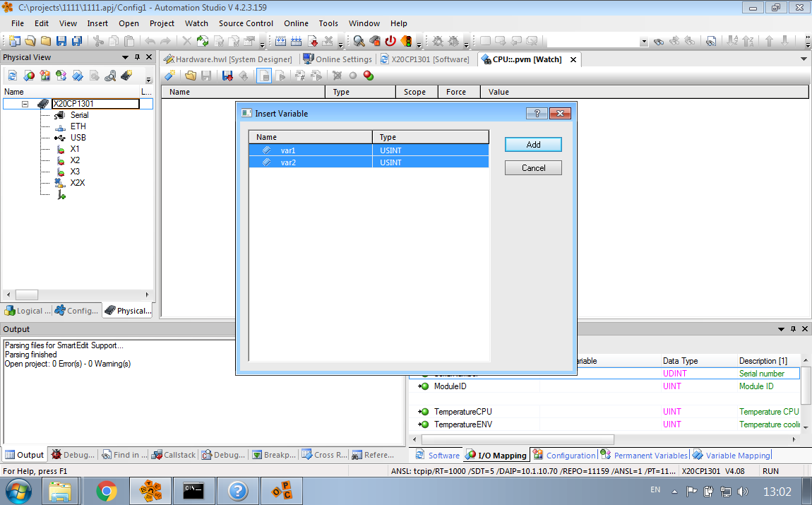Collapse the X20CP1301 tree node
This screenshot has width=812, height=505.
[x=25, y=104]
